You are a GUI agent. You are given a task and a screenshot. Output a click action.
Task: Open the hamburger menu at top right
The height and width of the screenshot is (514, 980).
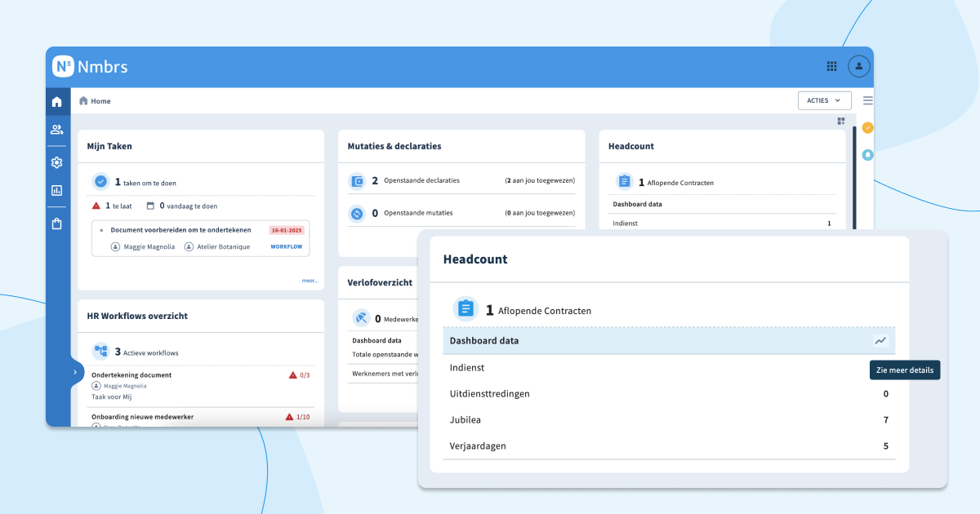[867, 100]
